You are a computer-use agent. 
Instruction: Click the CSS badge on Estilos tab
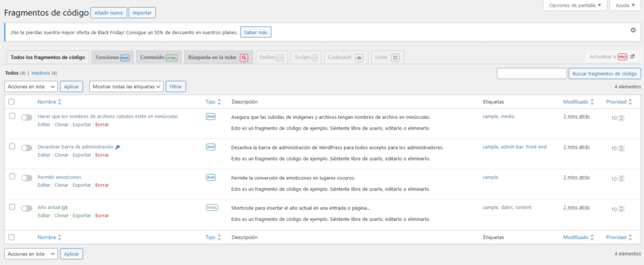(280, 58)
